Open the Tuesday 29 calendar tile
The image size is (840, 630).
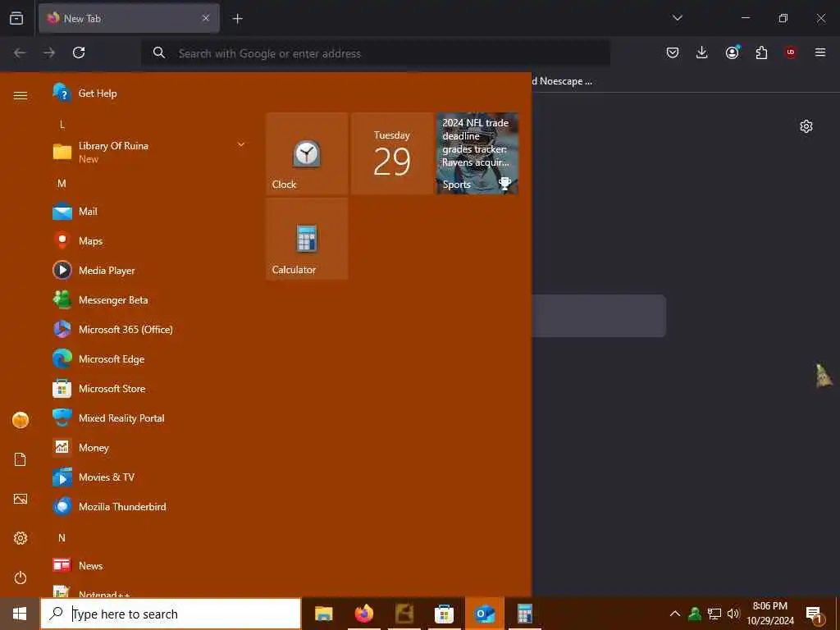392,153
